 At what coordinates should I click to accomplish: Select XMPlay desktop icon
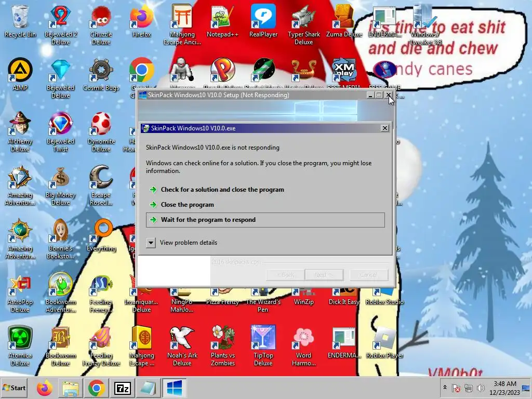click(x=344, y=71)
